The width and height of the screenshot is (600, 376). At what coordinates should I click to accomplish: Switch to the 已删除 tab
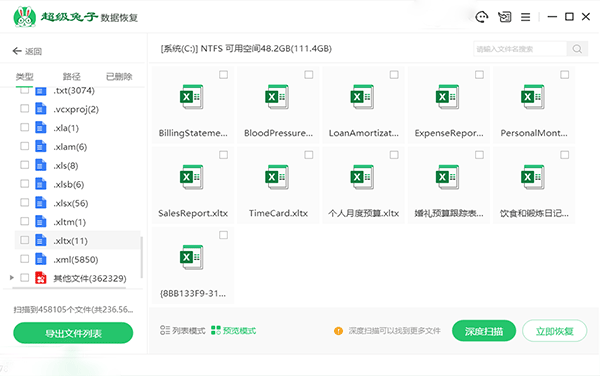click(x=119, y=77)
